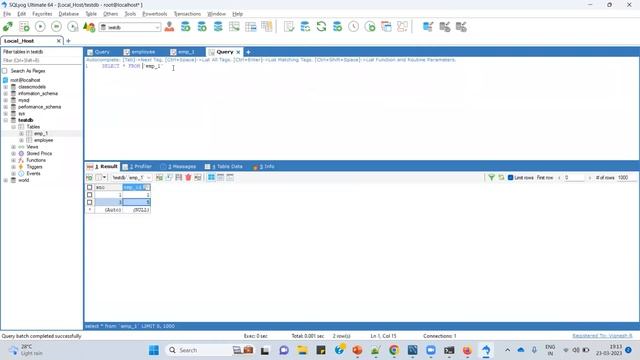640x360 pixels.
Task: Add a new query tab with plus button
Action: [x=248, y=52]
